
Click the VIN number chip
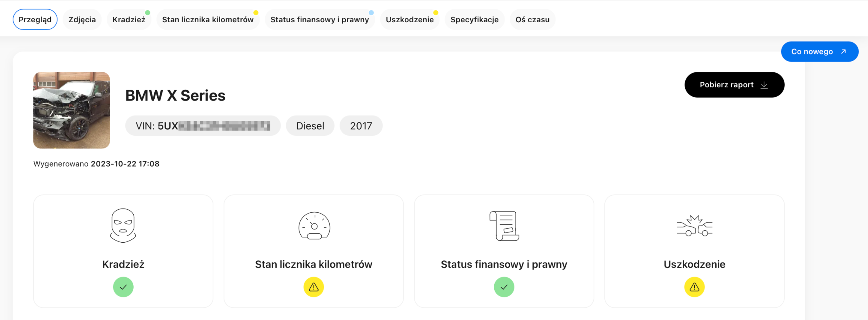pyautogui.click(x=203, y=126)
